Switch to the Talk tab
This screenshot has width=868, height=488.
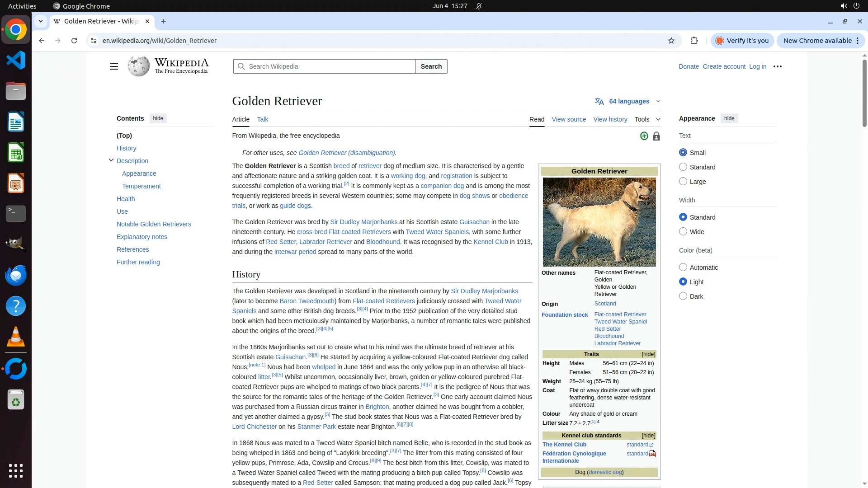[x=262, y=119]
